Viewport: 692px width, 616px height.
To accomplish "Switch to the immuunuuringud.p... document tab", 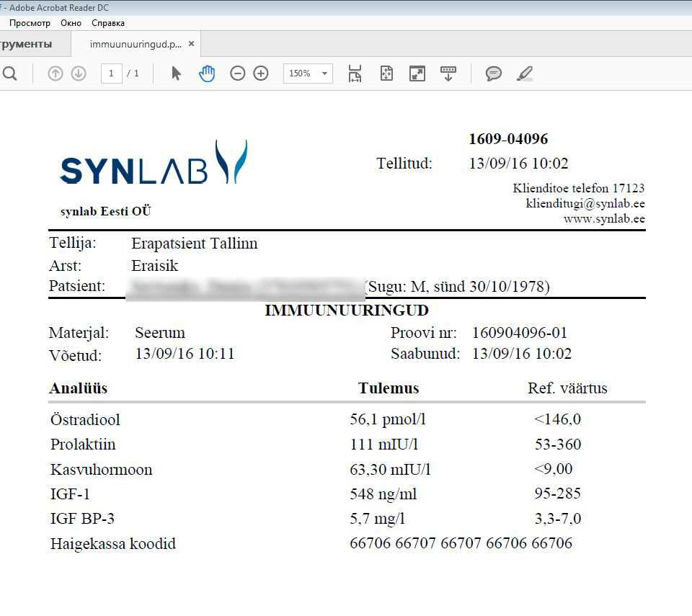I will [x=135, y=44].
